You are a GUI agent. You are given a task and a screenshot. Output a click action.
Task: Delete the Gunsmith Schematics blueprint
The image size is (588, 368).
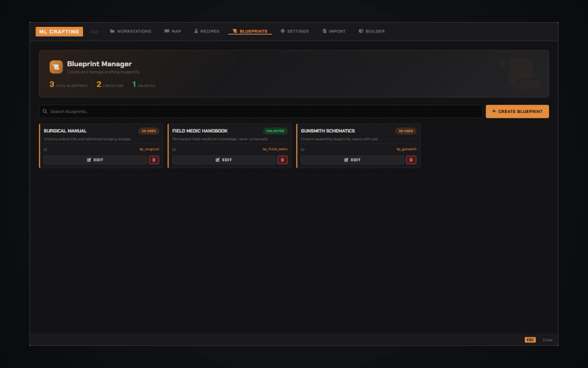point(411,160)
